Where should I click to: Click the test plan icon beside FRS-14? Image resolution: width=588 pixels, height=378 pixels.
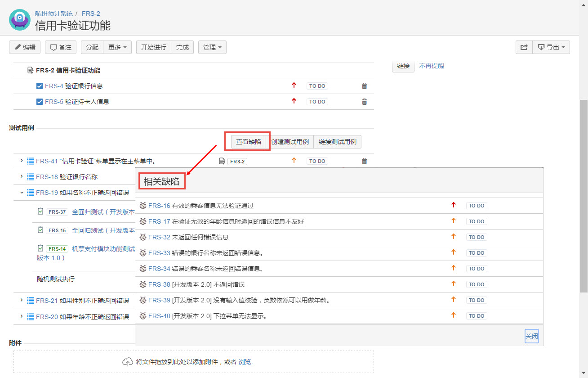(x=40, y=248)
